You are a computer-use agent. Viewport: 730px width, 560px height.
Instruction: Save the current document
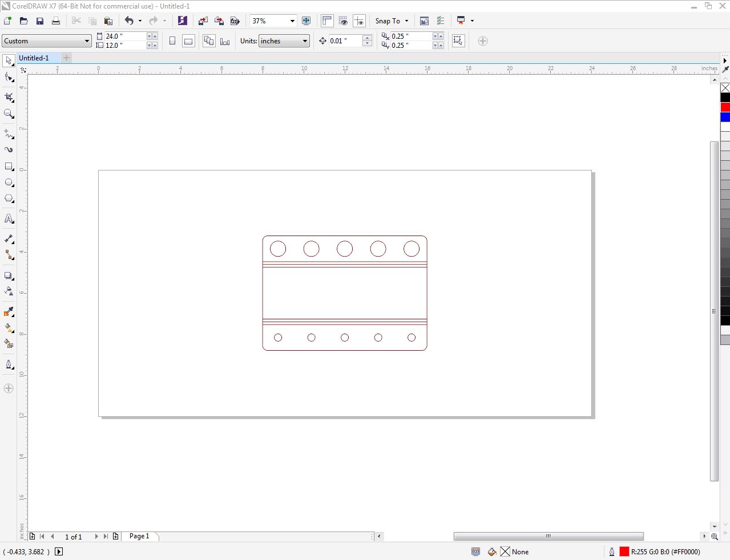pyautogui.click(x=39, y=21)
